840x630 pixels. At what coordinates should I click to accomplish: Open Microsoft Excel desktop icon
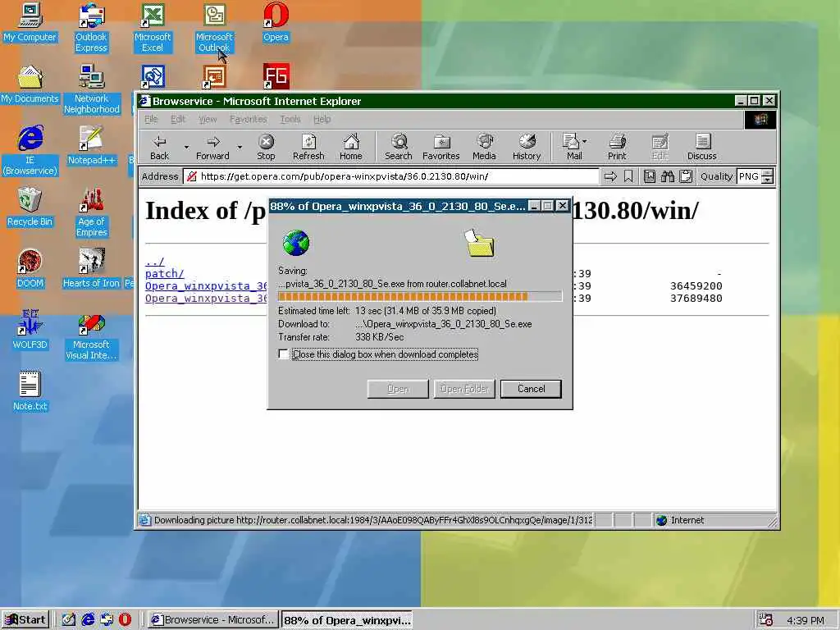(x=153, y=28)
